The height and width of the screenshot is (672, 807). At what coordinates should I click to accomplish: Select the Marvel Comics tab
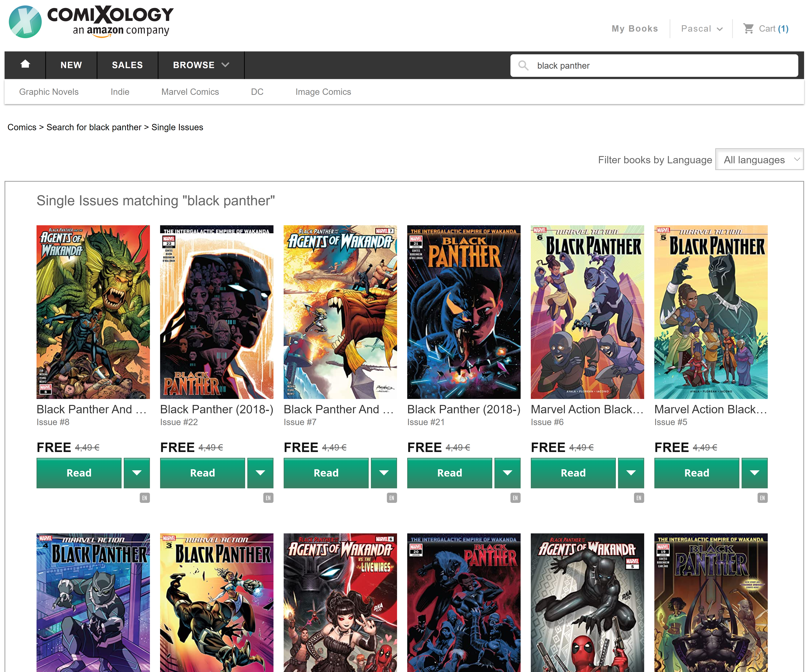click(x=190, y=92)
